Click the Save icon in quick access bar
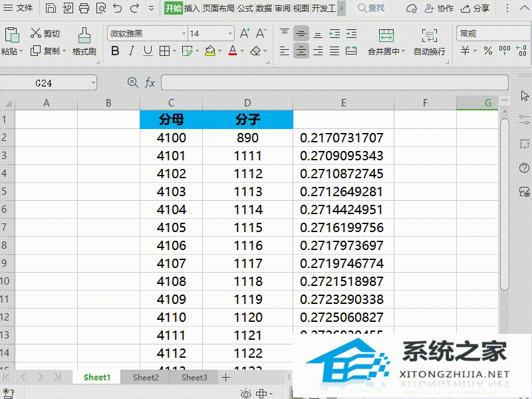 point(51,8)
